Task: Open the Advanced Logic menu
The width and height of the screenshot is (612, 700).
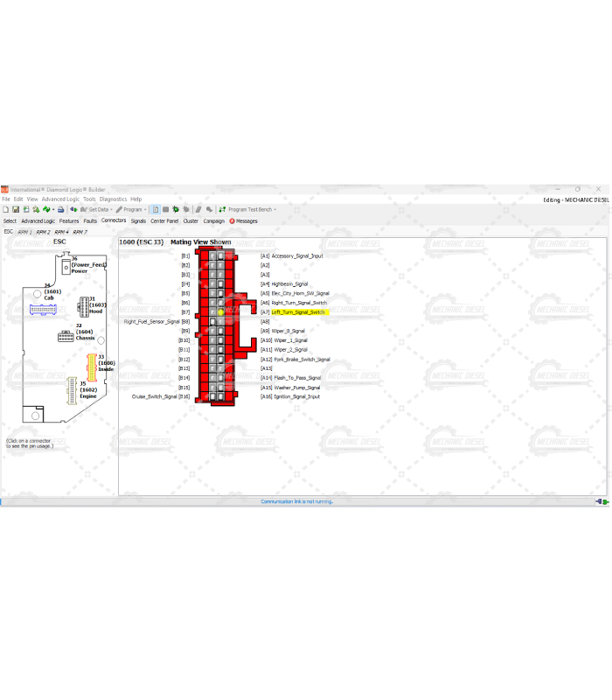Action: point(59,199)
